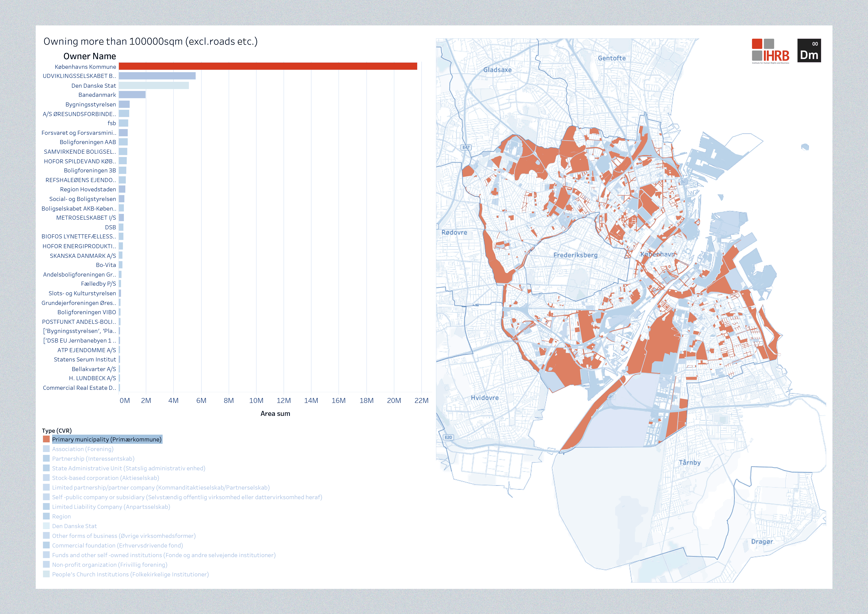Viewport: 868px width, 614px height.
Task: Click Other forms of business legend label
Action: (124, 536)
